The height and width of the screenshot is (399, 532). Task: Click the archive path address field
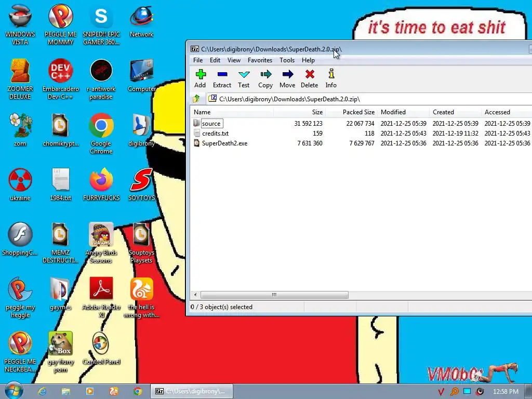point(369,99)
